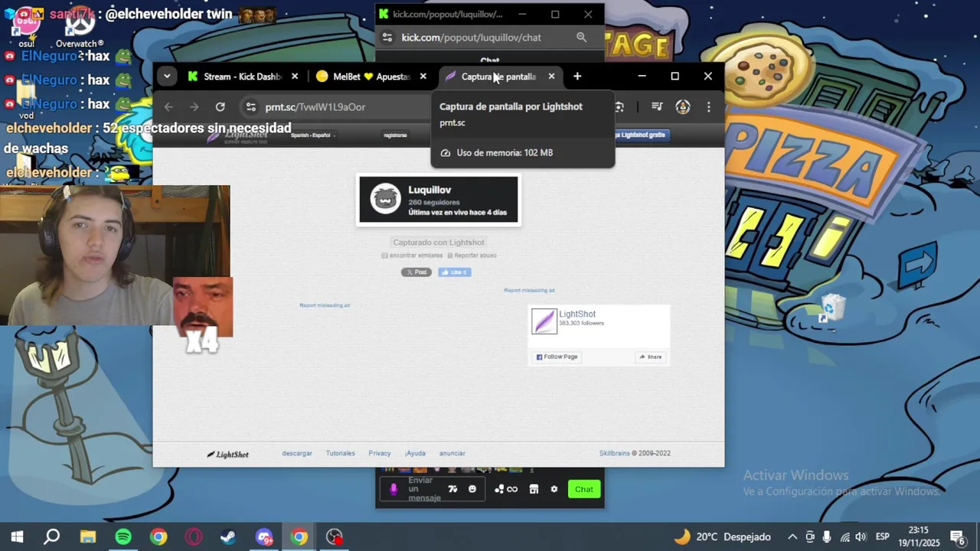Screen dimensions: 980x551
Task: Show hidden system tray icons
Action: pos(792,537)
